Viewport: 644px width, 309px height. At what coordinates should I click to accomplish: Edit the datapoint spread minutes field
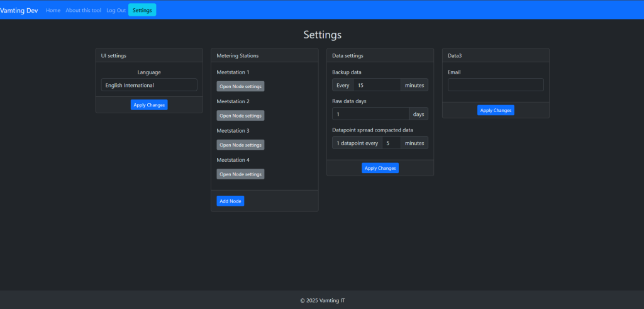pyautogui.click(x=391, y=143)
